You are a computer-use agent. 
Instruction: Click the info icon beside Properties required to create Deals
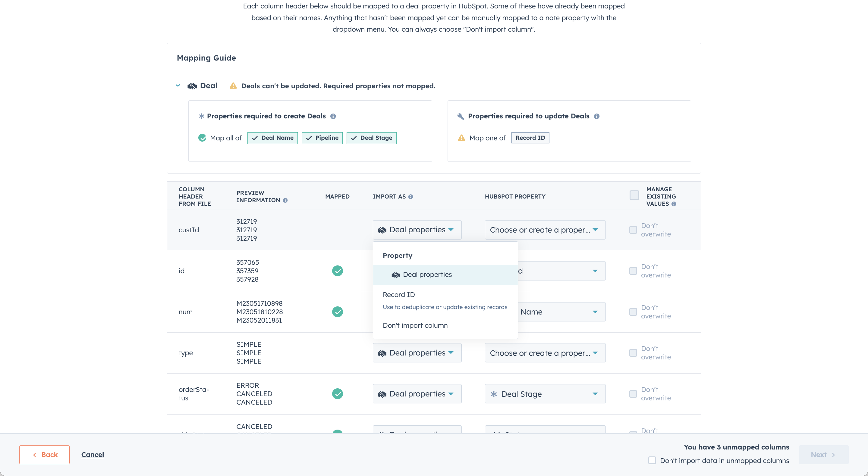click(334, 116)
